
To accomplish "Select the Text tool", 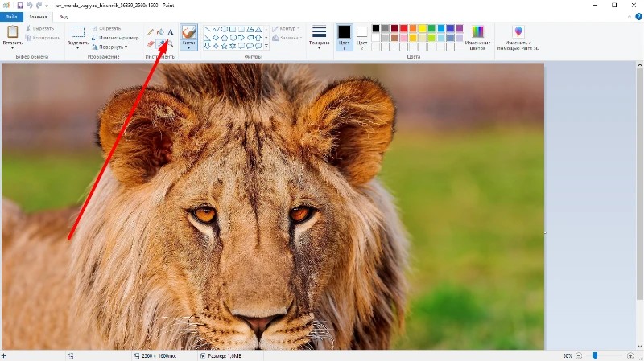I will click(171, 32).
